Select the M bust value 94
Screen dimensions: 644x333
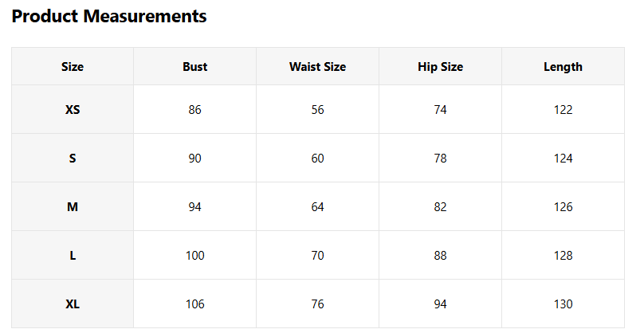194,207
